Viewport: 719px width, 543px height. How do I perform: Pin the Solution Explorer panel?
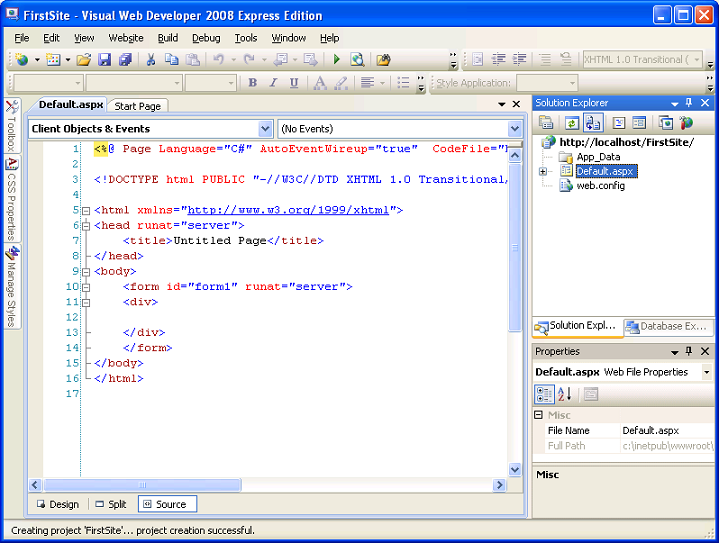[x=689, y=103]
